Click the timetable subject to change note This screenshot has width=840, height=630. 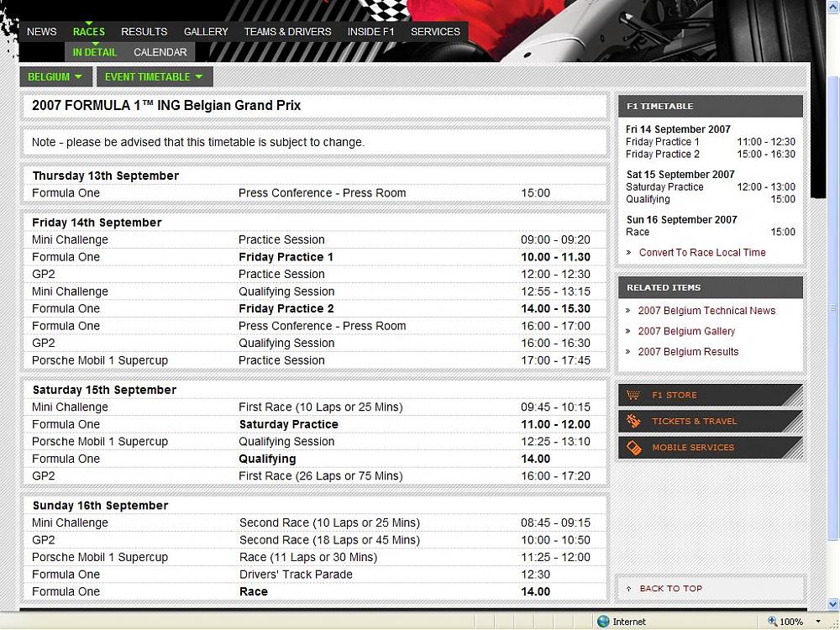click(197, 143)
